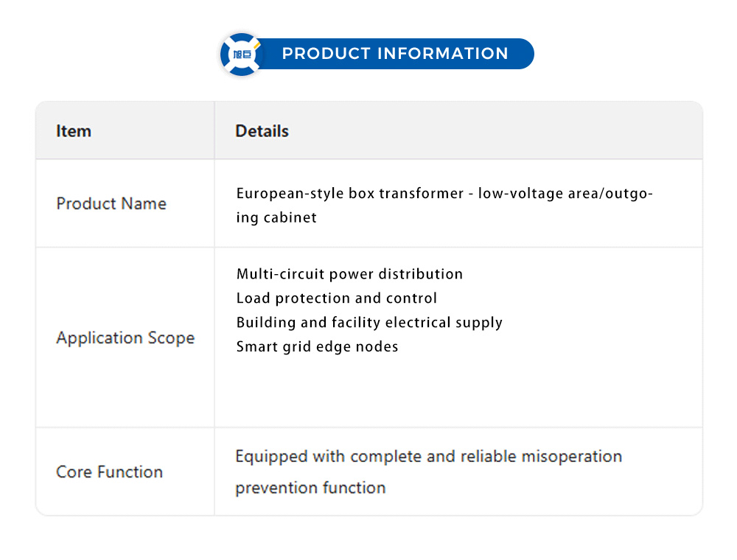Select the Item column header
Image resolution: width=737 pixels, height=560 pixels.
click(74, 131)
